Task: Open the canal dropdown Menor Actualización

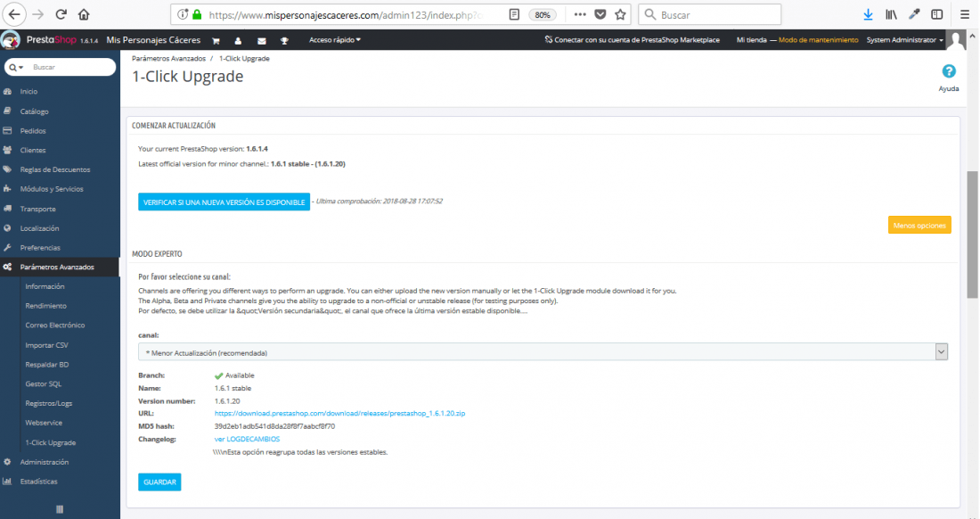Action: click(543, 352)
